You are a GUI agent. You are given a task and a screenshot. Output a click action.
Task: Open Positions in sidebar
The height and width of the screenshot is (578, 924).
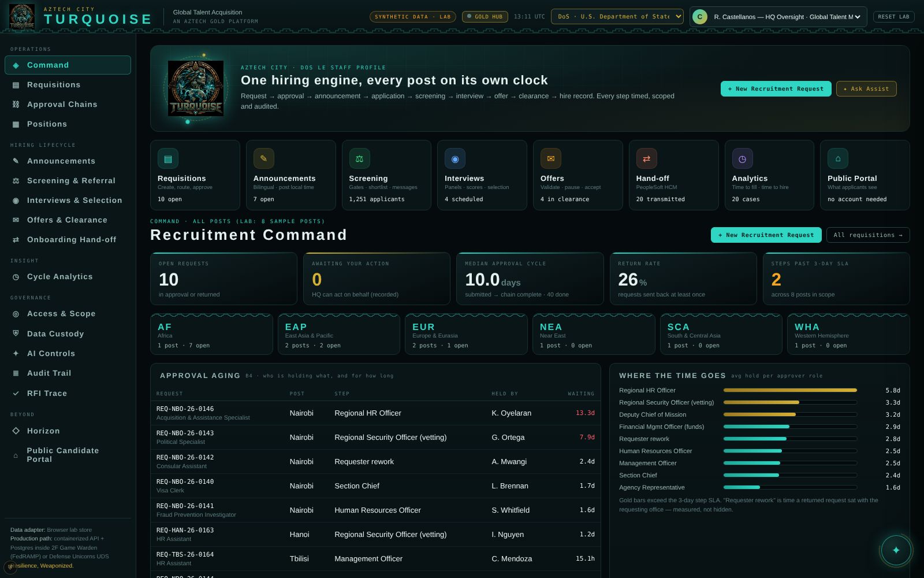coord(68,124)
